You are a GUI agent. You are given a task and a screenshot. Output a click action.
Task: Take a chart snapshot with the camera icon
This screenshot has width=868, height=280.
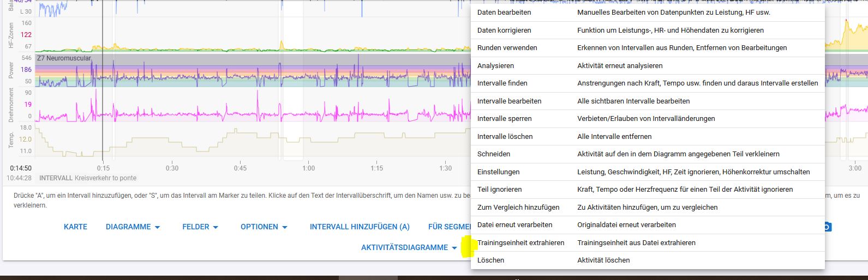pos(828,227)
